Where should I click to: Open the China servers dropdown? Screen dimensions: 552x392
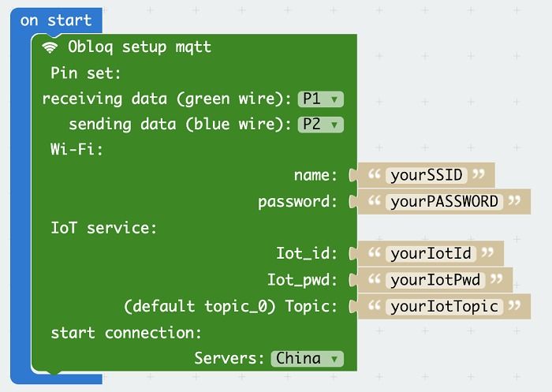[x=307, y=359]
